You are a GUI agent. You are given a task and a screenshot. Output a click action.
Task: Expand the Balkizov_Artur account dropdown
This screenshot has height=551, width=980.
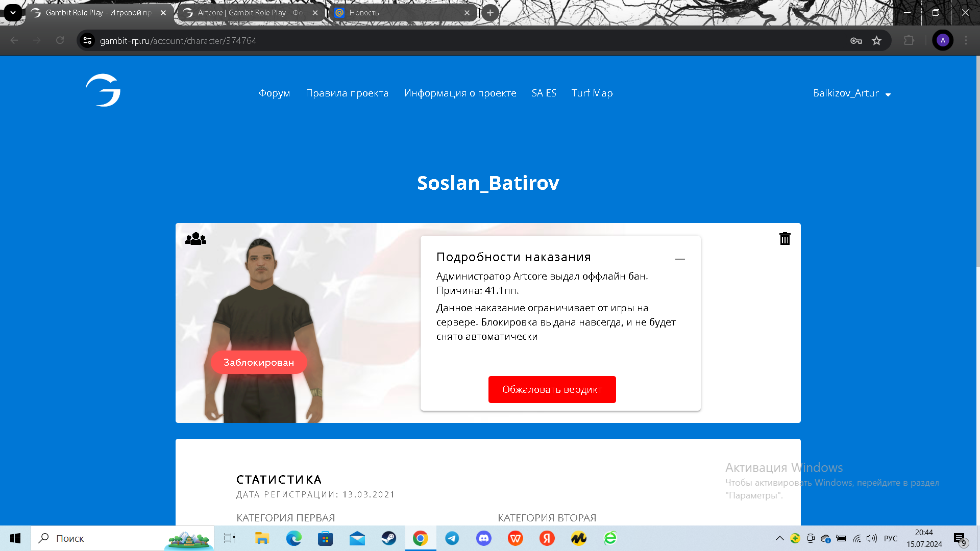(x=851, y=93)
